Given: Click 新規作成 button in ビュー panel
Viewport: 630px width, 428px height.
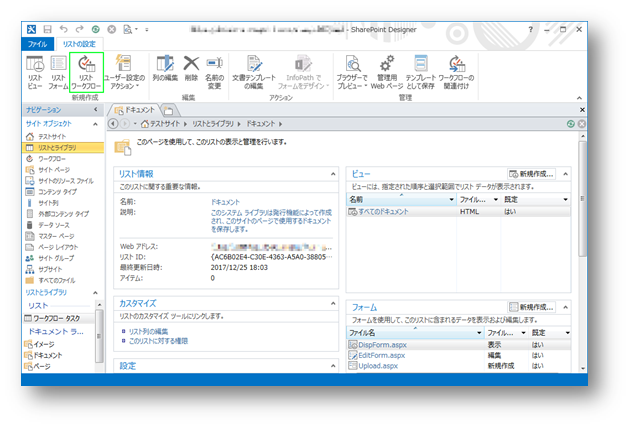Looking at the screenshot, I should (x=528, y=173).
